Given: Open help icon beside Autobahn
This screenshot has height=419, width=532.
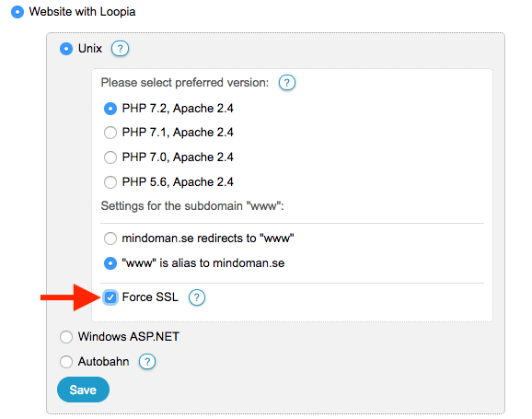Looking at the screenshot, I should 147,362.
